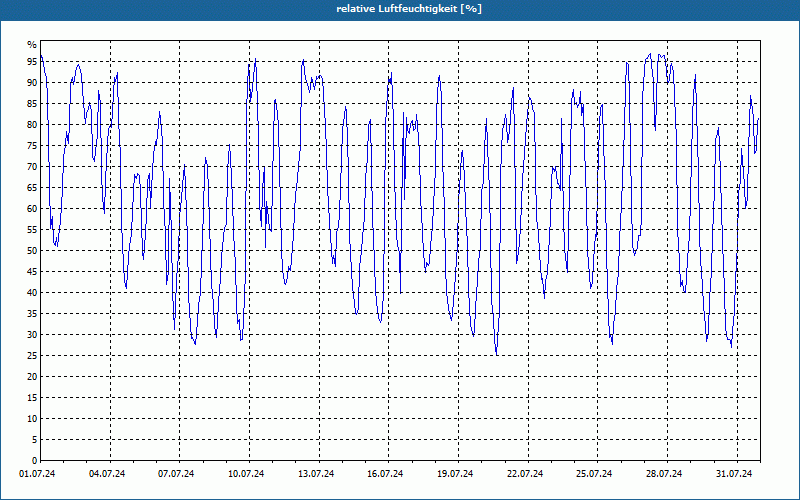Click the y-axis label '65'

pyautogui.click(x=32, y=188)
